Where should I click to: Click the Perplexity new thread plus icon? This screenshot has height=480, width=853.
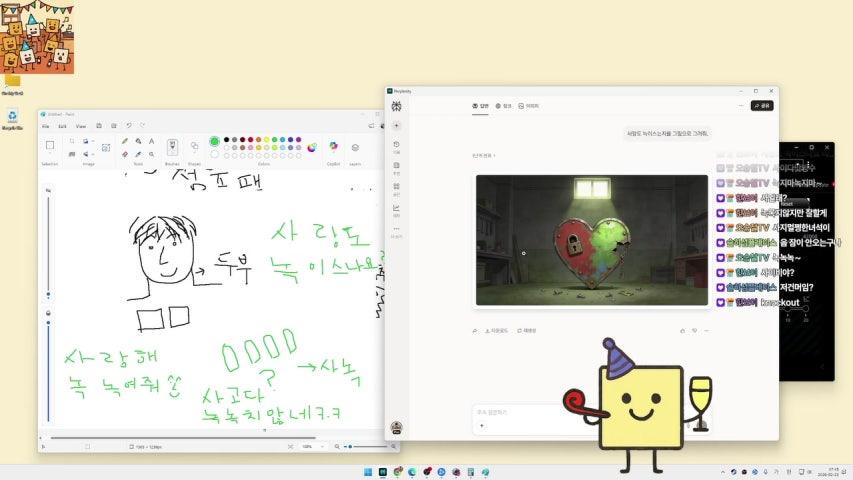coord(397,125)
